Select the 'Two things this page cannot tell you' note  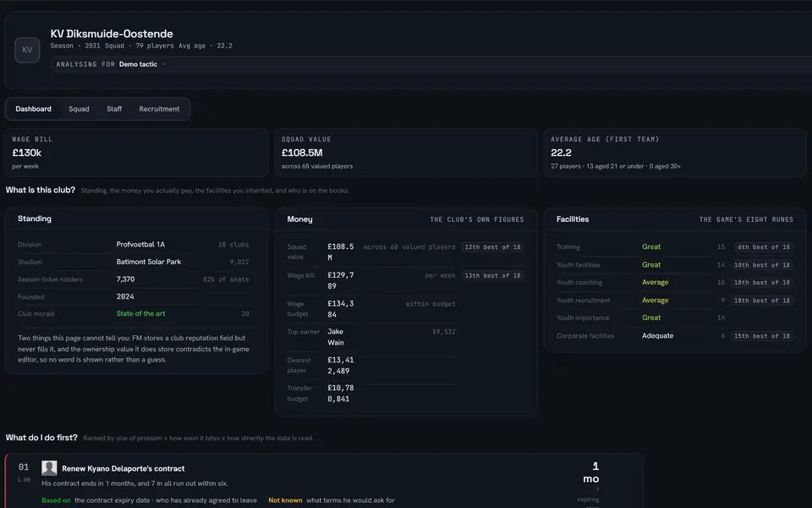tap(134, 348)
